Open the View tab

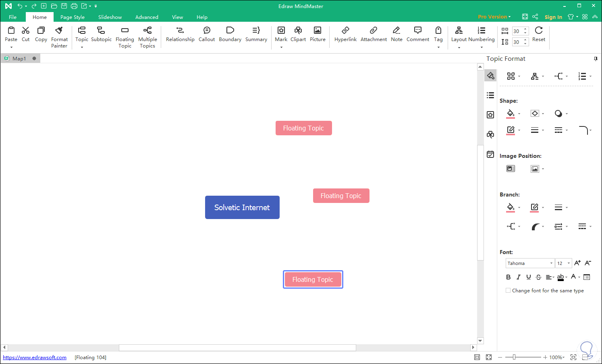[x=177, y=17]
